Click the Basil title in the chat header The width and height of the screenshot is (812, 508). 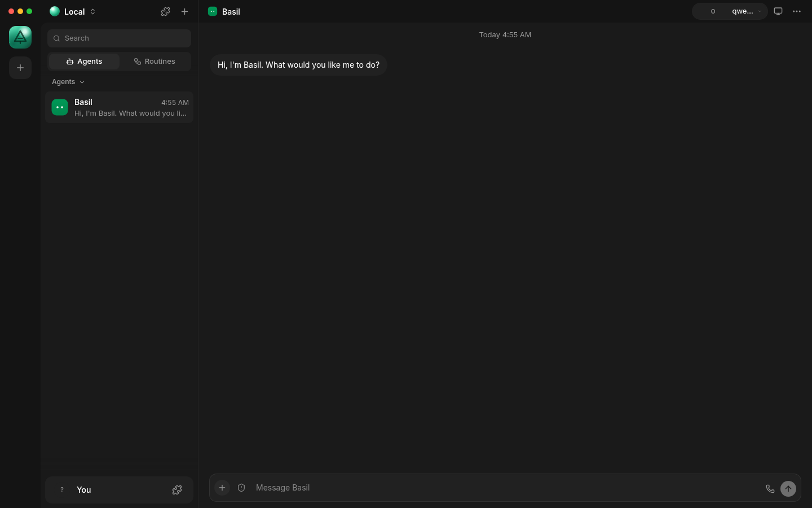point(231,12)
